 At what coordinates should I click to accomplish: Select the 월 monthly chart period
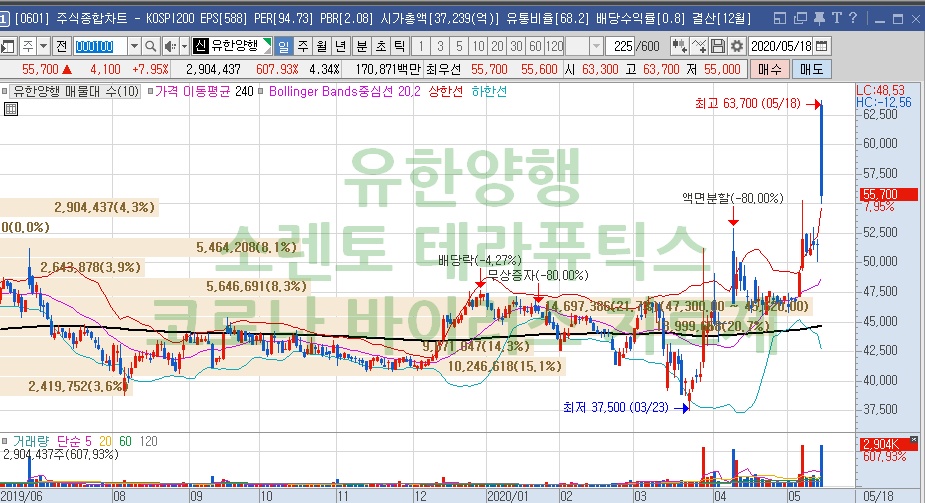click(322, 46)
